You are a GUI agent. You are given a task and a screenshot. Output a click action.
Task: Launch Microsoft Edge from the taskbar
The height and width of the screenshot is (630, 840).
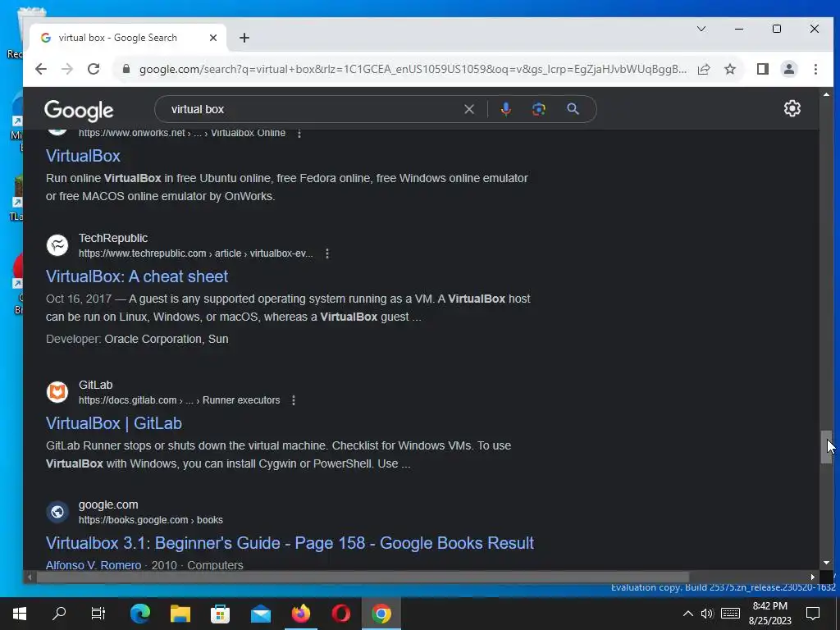pyautogui.click(x=140, y=614)
